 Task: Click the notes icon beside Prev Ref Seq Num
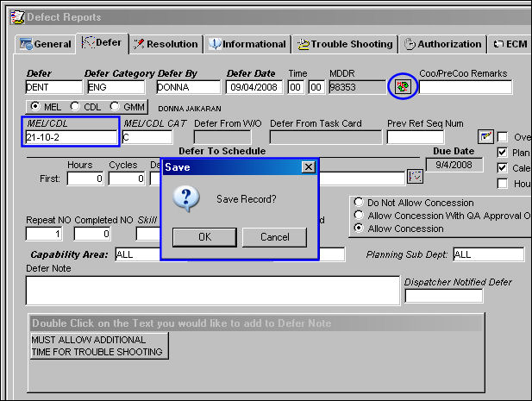pos(485,137)
